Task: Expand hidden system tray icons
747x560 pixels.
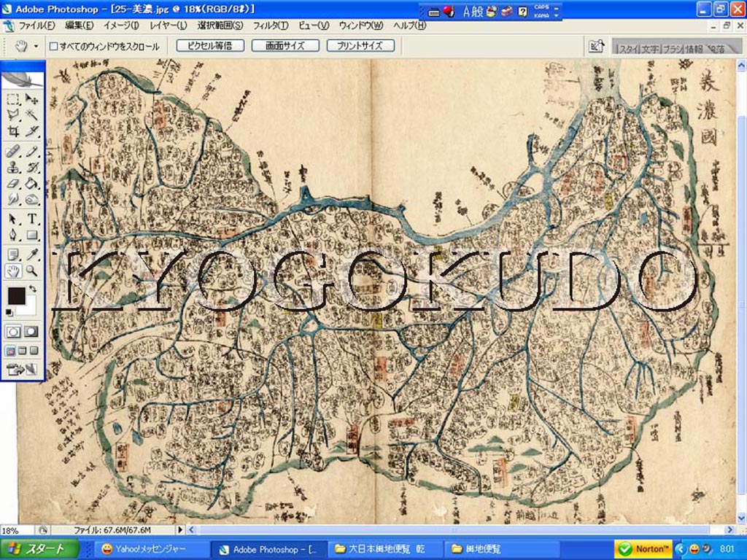Action: pyautogui.click(x=679, y=549)
